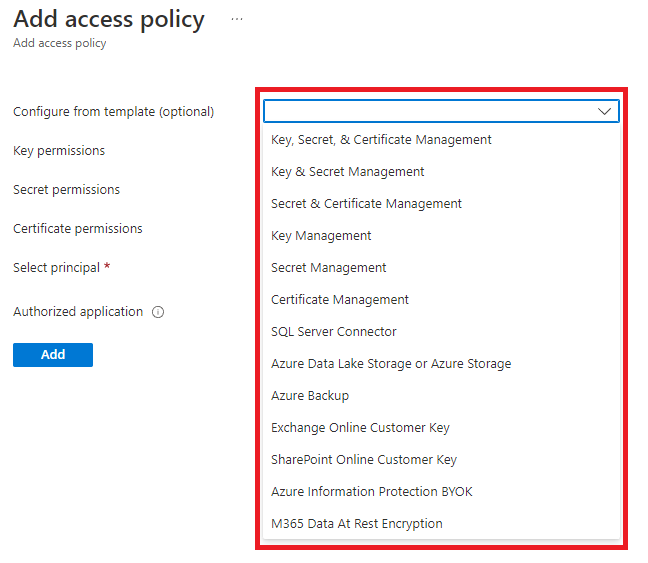Click the Add access policy subtitle breadcrumb
This screenshot has width=648, height=563.
click(60, 43)
